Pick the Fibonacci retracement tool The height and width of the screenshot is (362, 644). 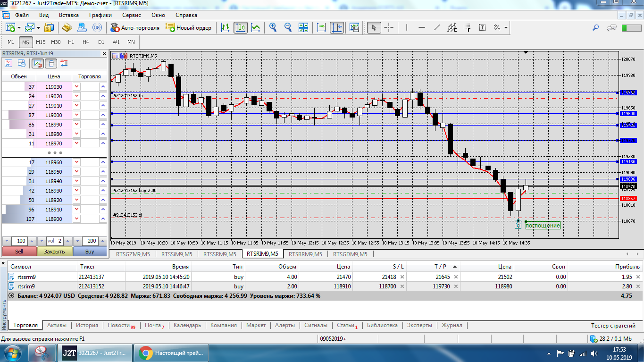point(467,28)
